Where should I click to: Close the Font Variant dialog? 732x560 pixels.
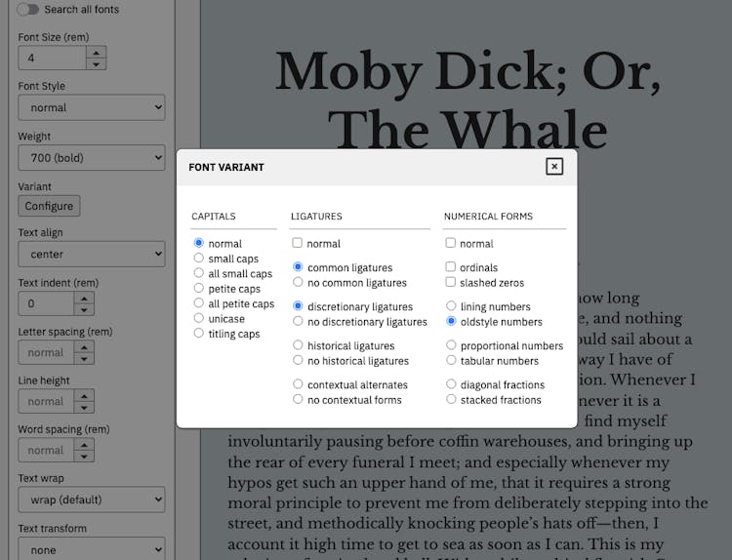point(554,167)
